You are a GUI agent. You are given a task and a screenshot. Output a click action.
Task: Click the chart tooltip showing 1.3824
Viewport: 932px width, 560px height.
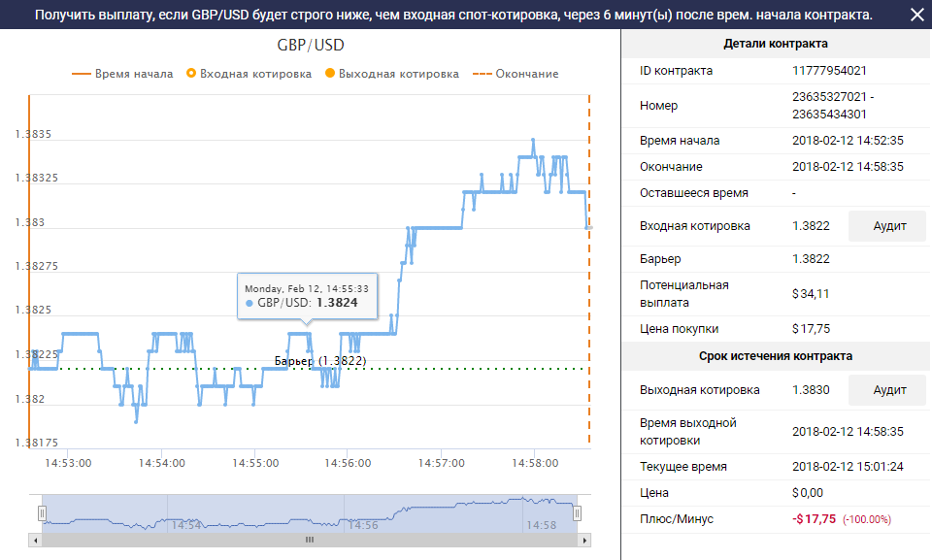[x=308, y=296]
